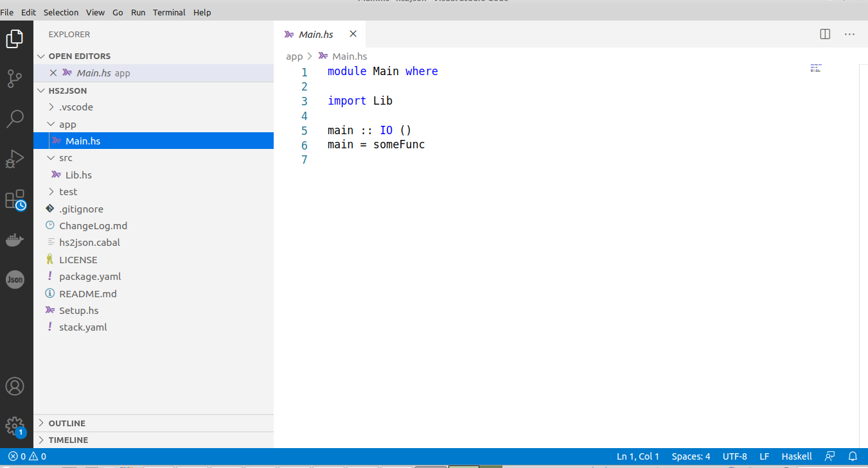This screenshot has height=468, width=868.
Task: Open README.md file
Action: coord(154,294)
